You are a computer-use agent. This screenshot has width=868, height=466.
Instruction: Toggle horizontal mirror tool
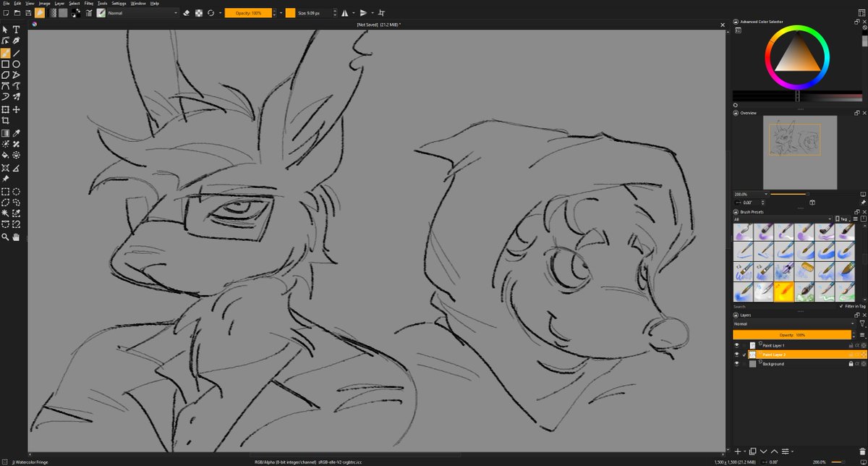(x=344, y=13)
